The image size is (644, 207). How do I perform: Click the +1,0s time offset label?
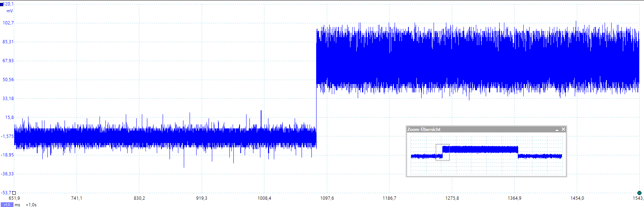tap(31, 205)
